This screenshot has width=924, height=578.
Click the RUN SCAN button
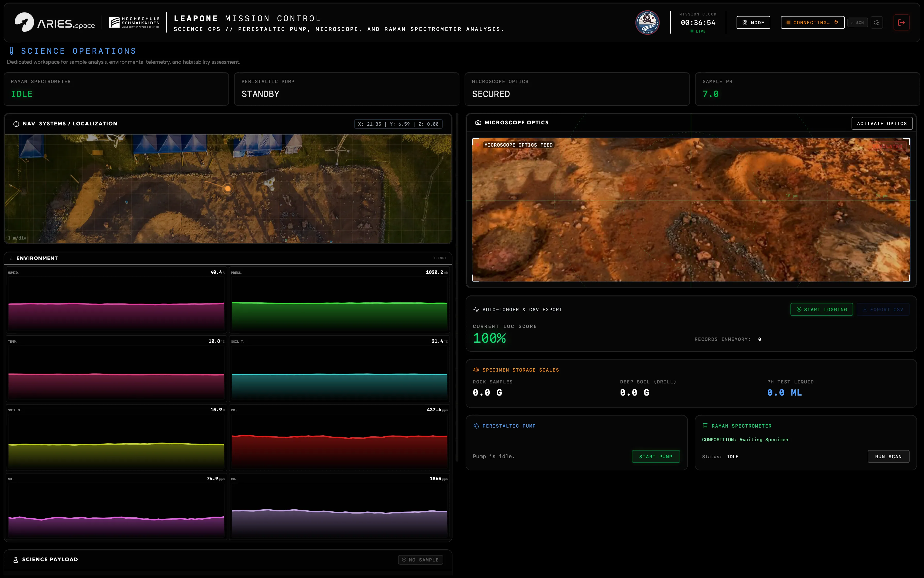(x=888, y=456)
